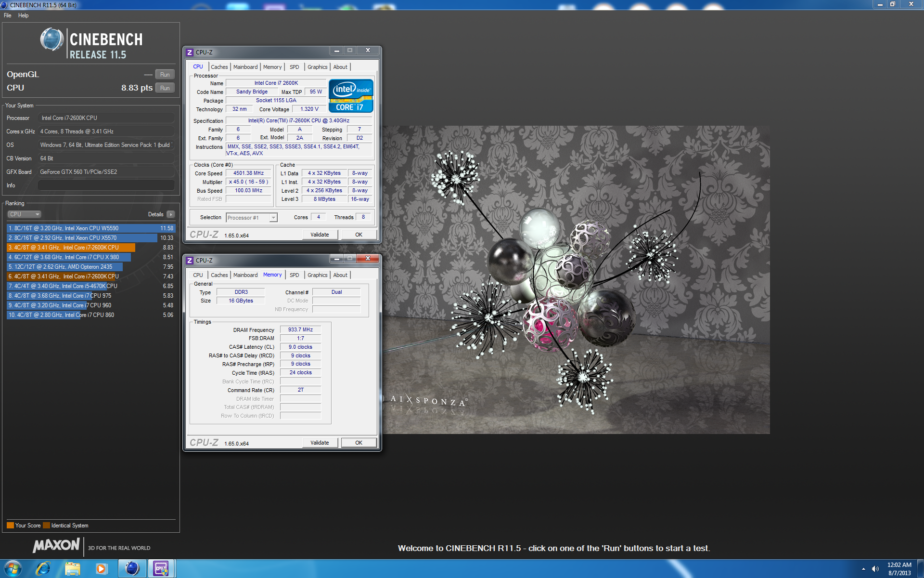924x578 pixels.
Task: Minimize the Cinebench main window
Action: coord(880,4)
